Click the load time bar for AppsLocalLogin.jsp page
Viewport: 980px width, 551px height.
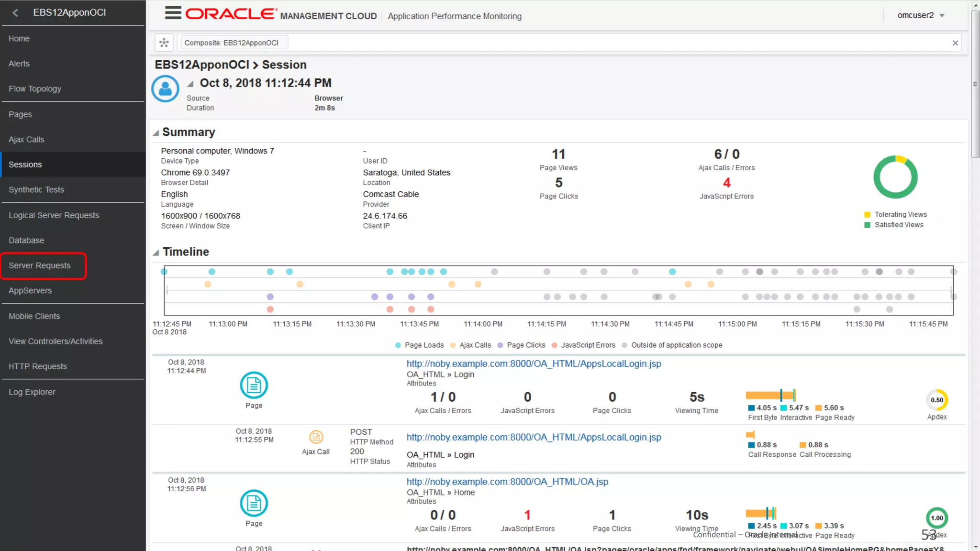point(770,395)
